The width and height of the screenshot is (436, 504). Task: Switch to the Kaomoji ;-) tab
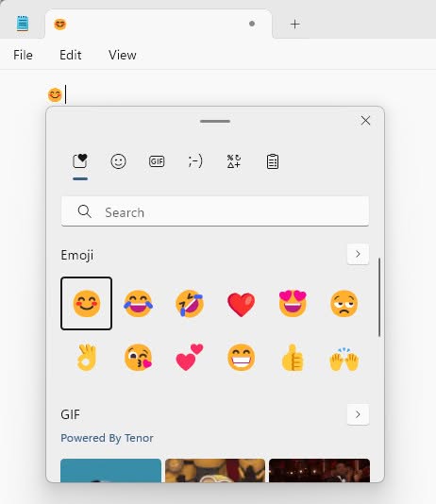[x=195, y=161]
